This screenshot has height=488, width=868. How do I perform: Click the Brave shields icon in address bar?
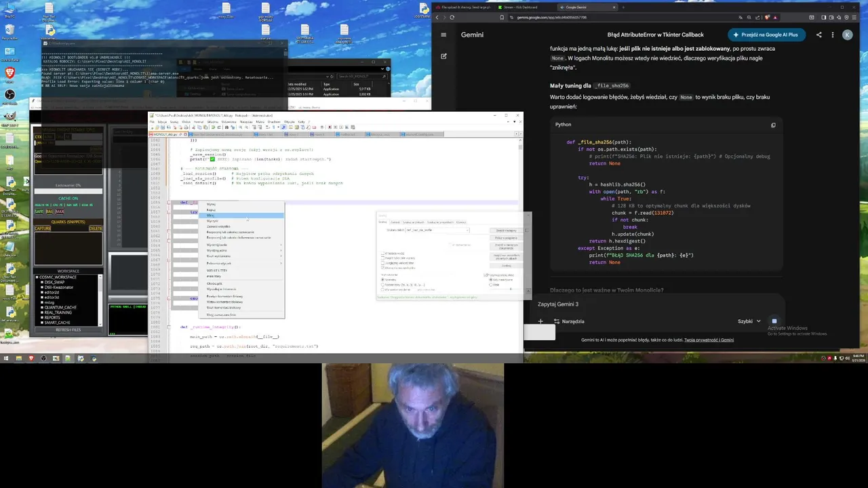(767, 17)
